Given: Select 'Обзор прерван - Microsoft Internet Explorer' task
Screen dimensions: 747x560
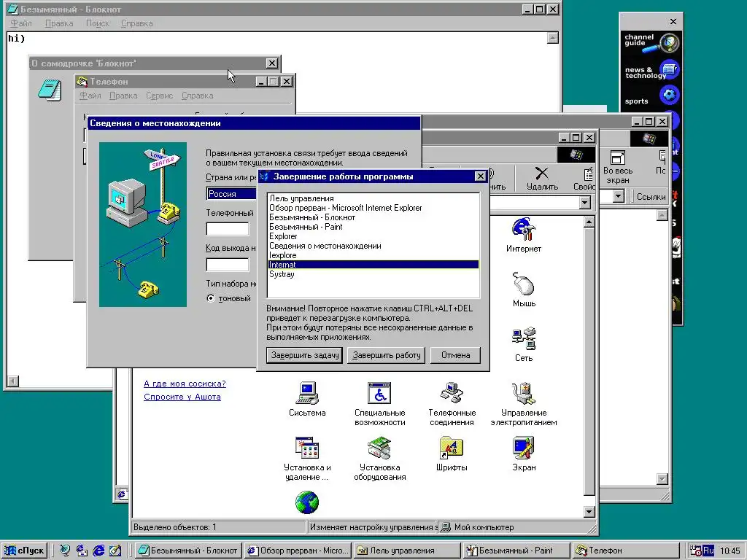Looking at the screenshot, I should (373, 208).
